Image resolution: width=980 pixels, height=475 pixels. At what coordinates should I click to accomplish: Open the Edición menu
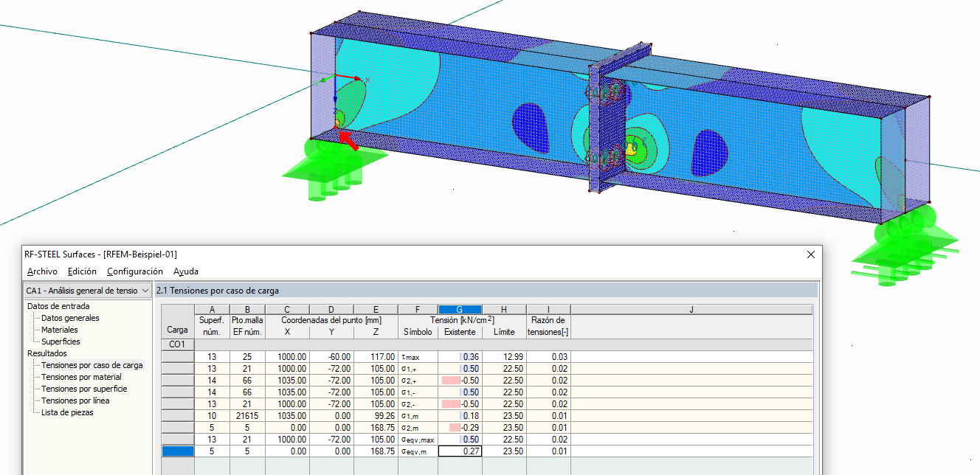coord(83,271)
